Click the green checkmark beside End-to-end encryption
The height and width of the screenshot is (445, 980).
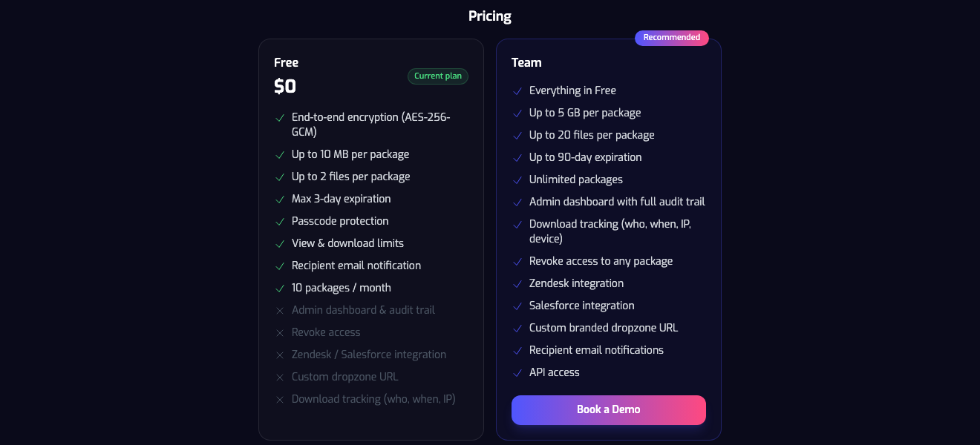281,118
